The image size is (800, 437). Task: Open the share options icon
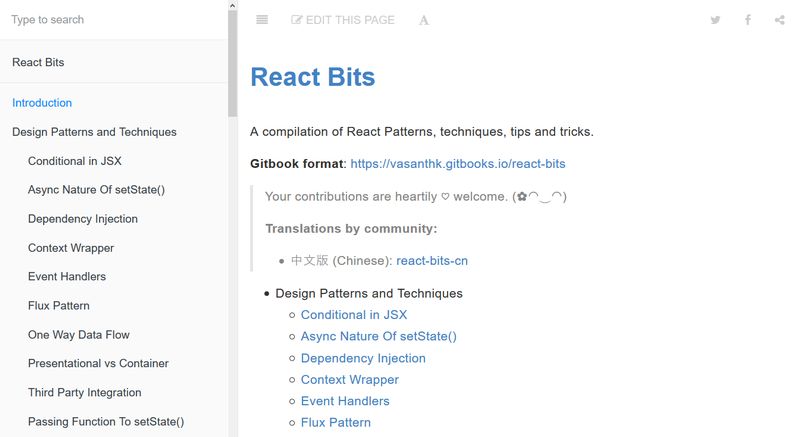point(780,20)
